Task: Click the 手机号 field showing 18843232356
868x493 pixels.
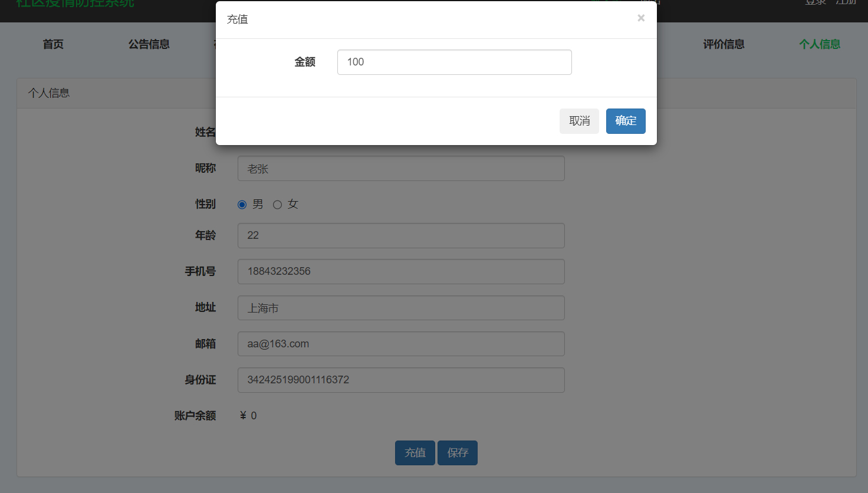Action: tap(401, 271)
